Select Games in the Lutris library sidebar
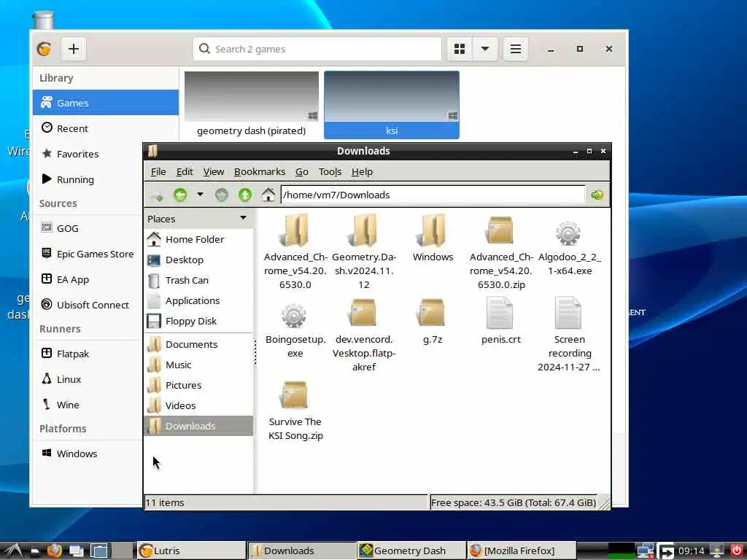Image resolution: width=747 pixels, height=560 pixels. coord(106,102)
